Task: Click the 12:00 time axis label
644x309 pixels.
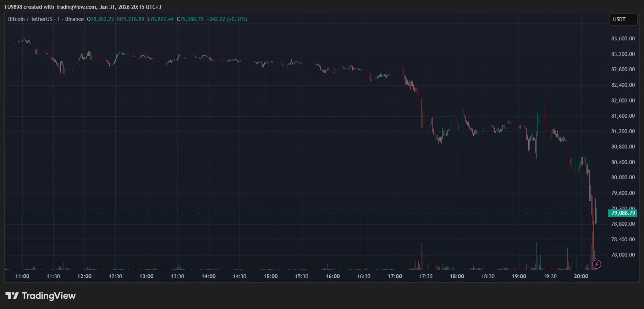Action: [x=84, y=276]
